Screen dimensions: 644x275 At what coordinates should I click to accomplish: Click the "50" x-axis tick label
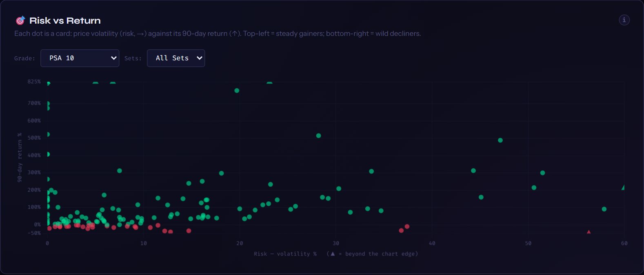(528, 243)
